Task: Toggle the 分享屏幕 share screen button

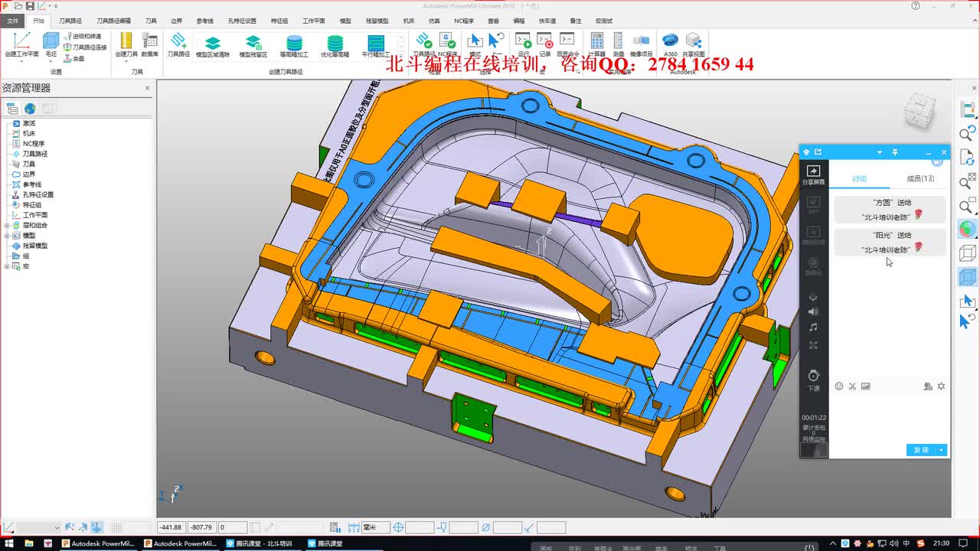Action: coord(814,175)
